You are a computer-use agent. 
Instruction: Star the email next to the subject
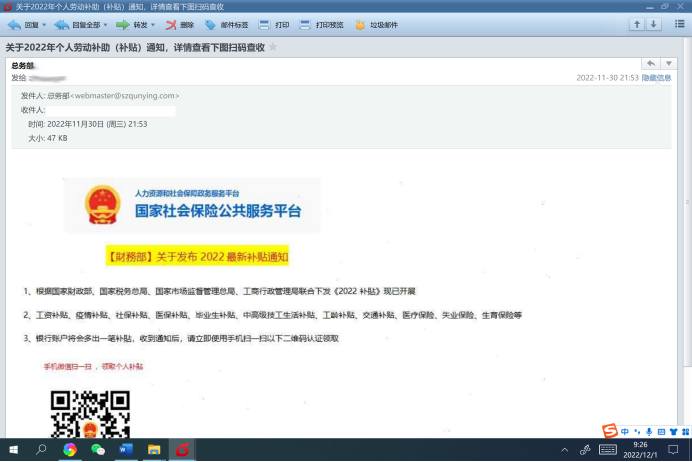point(273,47)
